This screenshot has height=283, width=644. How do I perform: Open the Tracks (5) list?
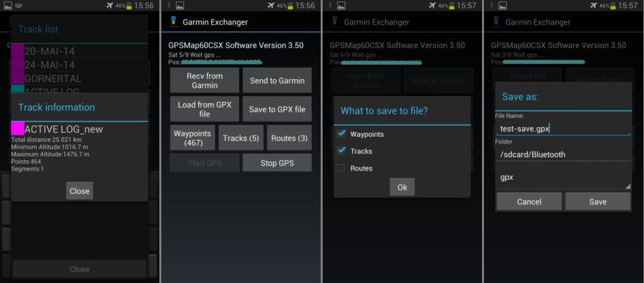coord(241,137)
